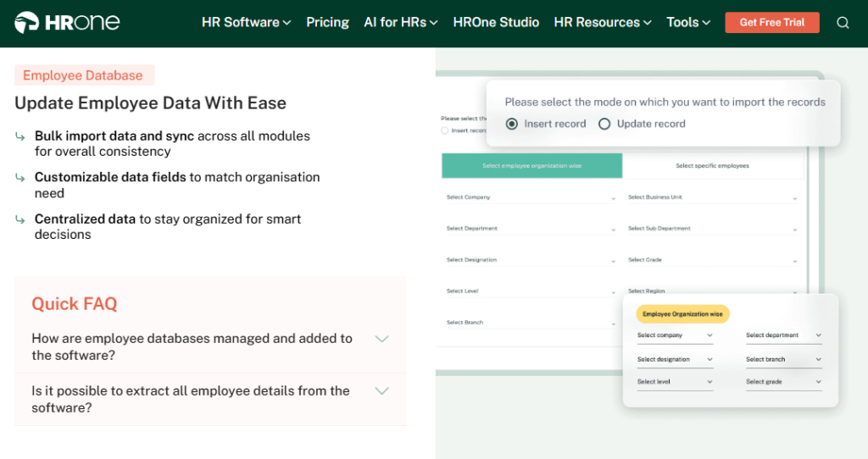The width and height of the screenshot is (868, 459).
Task: Switch to Select employee organization wise tab
Action: tap(532, 165)
